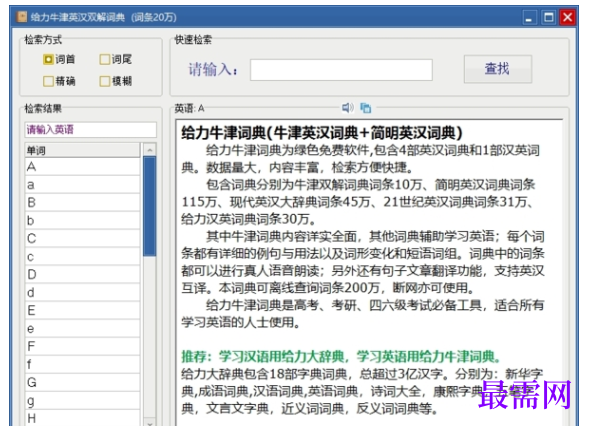Focus the 请输入 quick search input field
Viewport: 590px width, 426px height.
click(341, 70)
